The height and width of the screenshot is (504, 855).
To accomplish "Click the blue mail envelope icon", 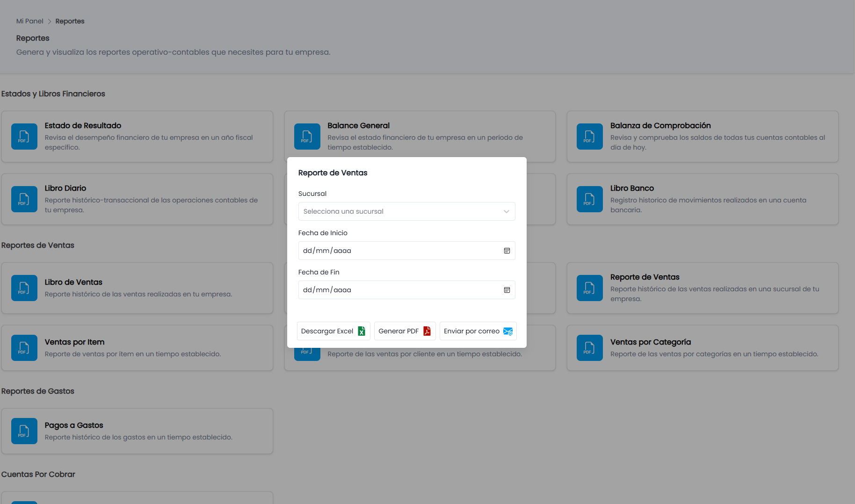I will 508,331.
